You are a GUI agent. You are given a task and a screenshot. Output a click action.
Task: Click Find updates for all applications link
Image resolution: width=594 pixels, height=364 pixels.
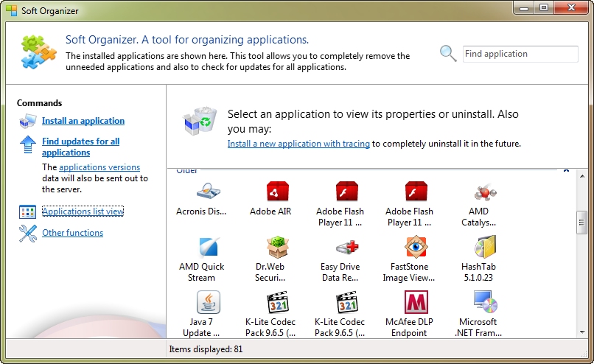click(80, 147)
